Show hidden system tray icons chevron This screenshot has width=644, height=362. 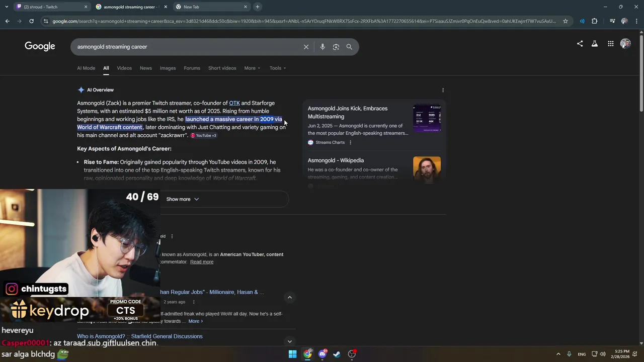click(558, 354)
